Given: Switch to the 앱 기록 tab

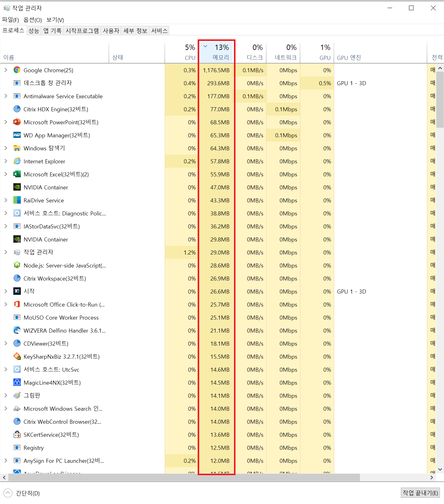Looking at the screenshot, I should click(52, 31).
